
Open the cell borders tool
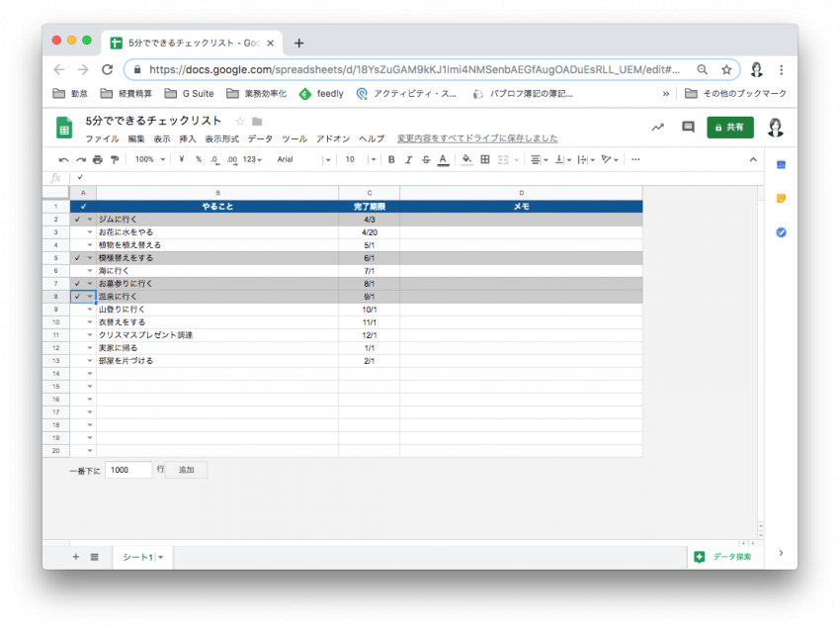pos(484,159)
